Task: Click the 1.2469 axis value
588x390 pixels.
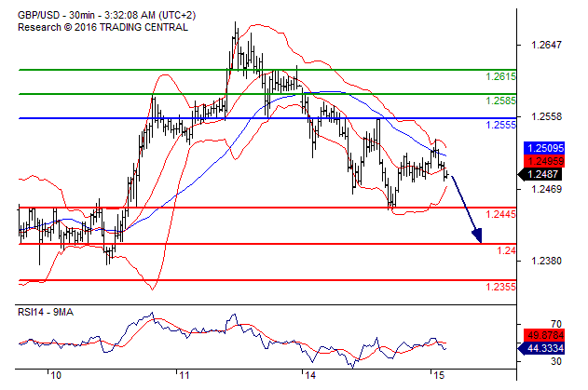Action: 546,189
